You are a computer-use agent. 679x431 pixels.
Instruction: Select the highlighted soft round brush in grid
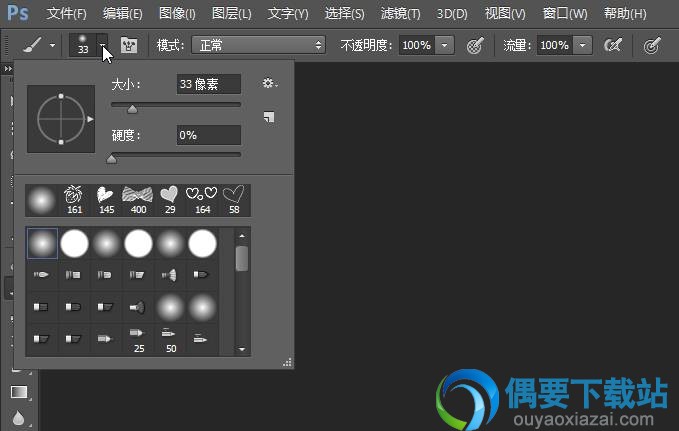42,243
